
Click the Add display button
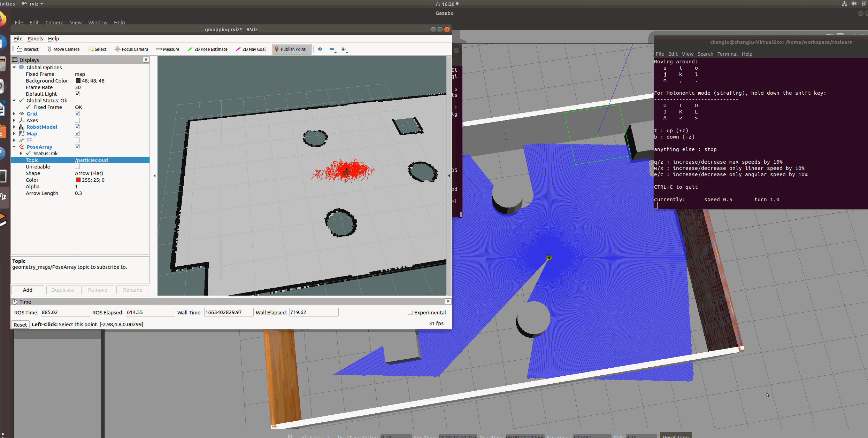click(28, 290)
